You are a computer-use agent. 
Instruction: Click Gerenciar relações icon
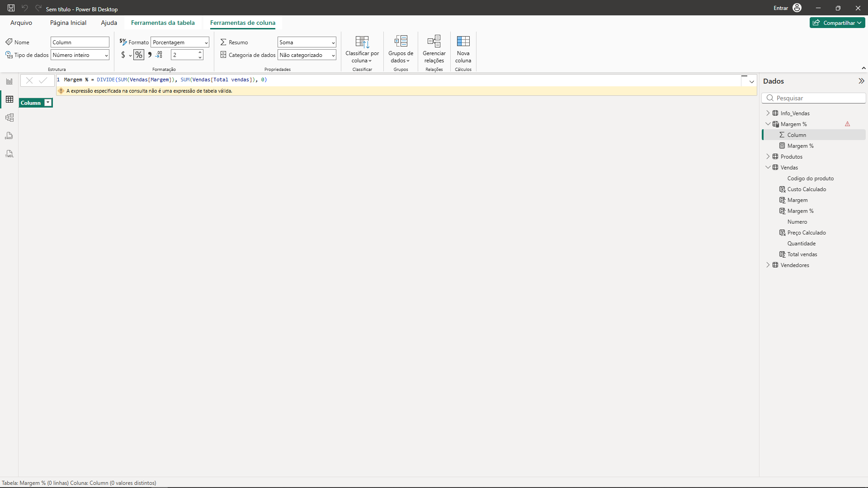click(x=434, y=41)
